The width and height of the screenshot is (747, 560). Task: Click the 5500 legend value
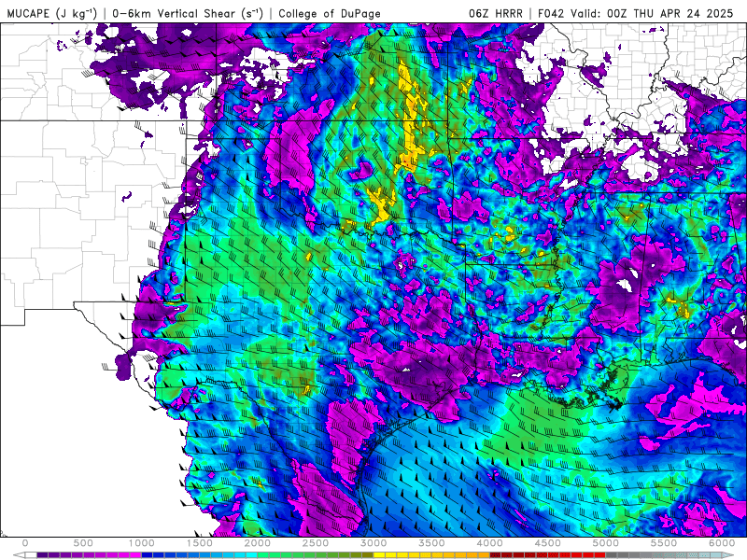665,543
